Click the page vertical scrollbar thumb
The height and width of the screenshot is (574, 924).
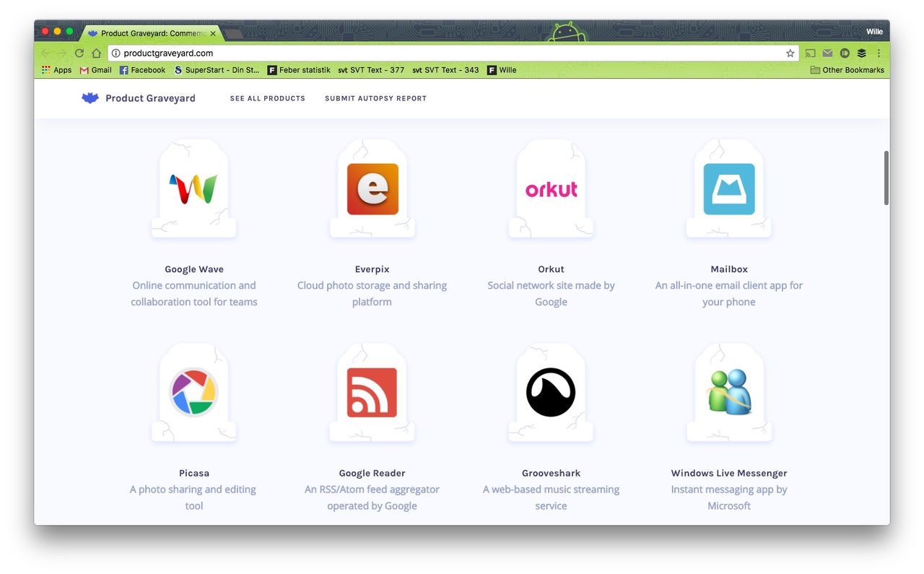886,178
